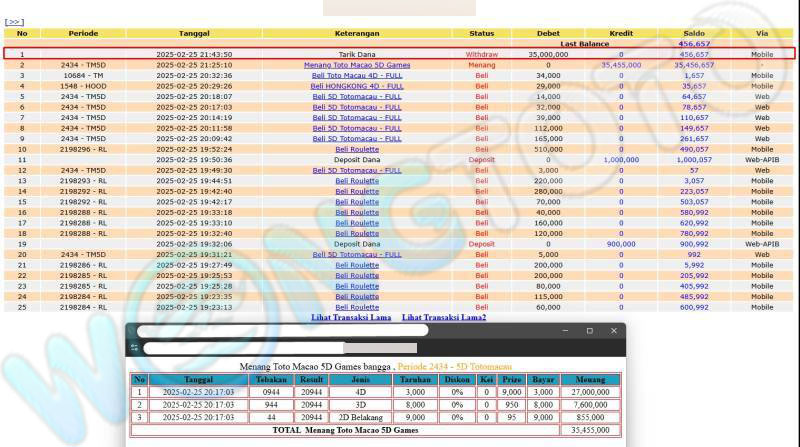Click the Saldo column header
Screen dimensions: 800x447
coord(694,33)
